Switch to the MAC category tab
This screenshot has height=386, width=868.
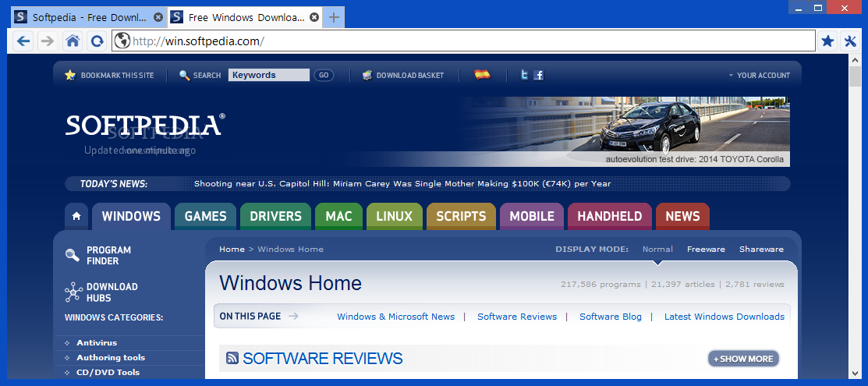point(338,217)
